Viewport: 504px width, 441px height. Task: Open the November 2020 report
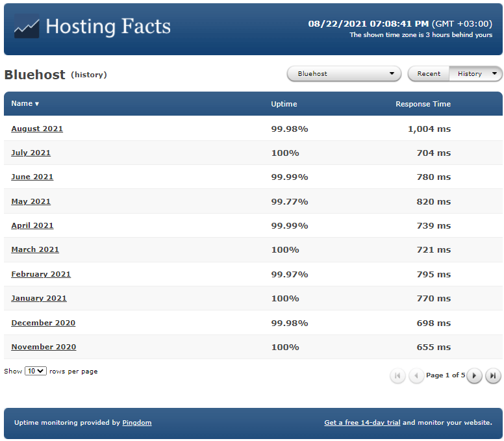point(44,347)
